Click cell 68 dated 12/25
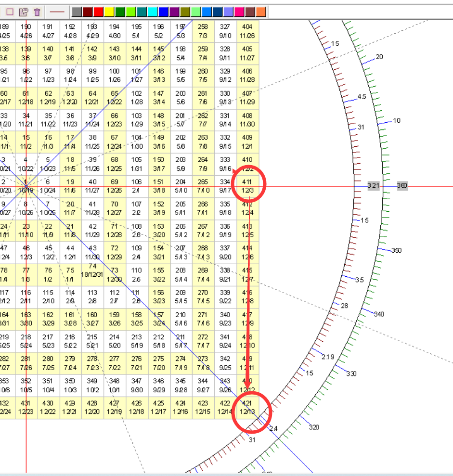The height and width of the screenshot is (476, 453). (115, 164)
